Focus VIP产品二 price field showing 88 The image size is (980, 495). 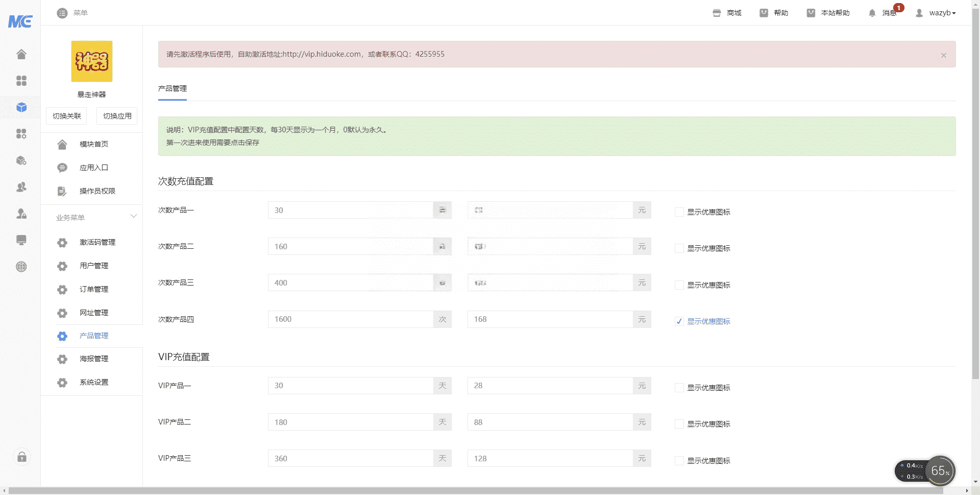click(550, 422)
